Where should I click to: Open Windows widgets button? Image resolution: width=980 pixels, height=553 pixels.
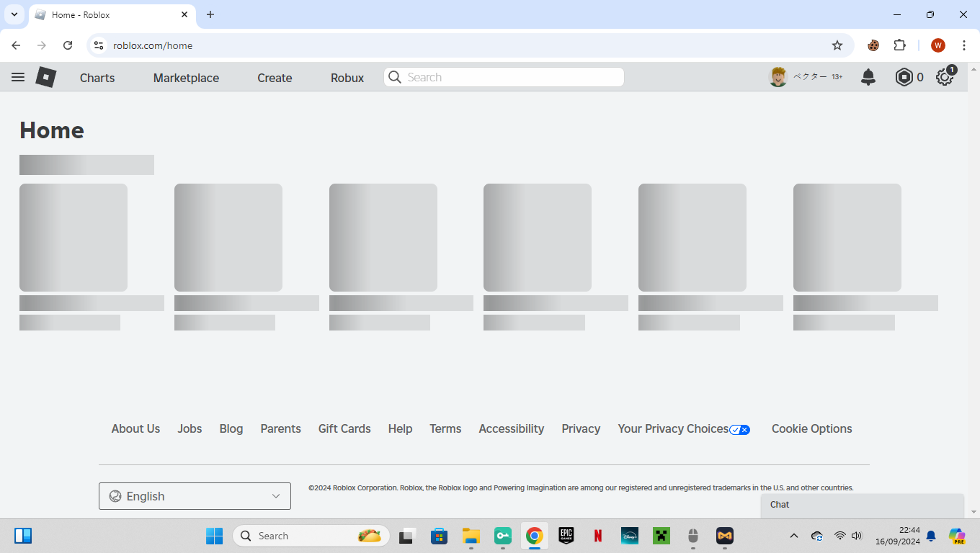pyautogui.click(x=23, y=536)
